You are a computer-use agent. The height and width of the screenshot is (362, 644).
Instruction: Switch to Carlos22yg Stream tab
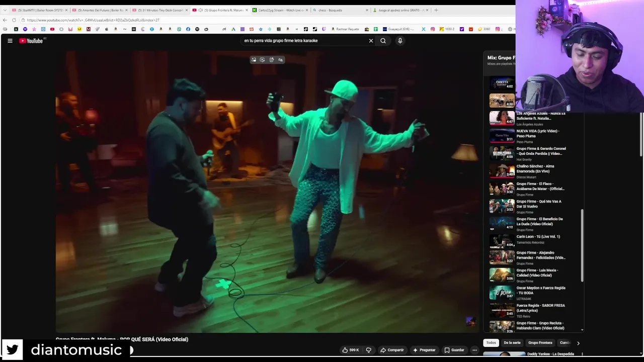(280, 10)
